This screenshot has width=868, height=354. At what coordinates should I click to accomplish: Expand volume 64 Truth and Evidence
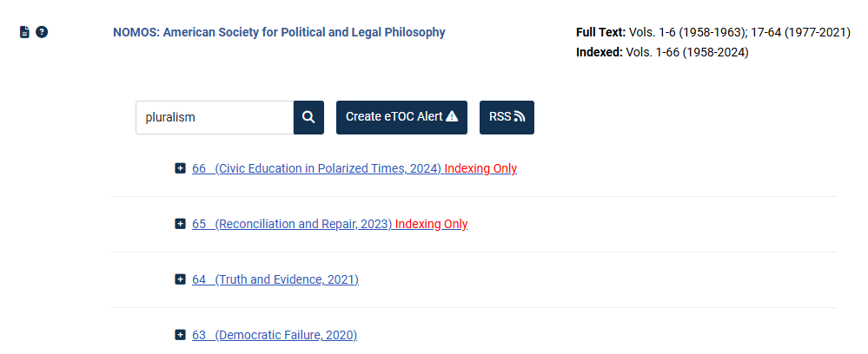click(180, 279)
